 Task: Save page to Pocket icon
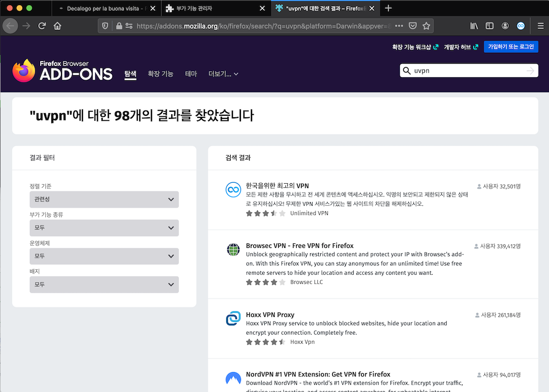pos(413,26)
